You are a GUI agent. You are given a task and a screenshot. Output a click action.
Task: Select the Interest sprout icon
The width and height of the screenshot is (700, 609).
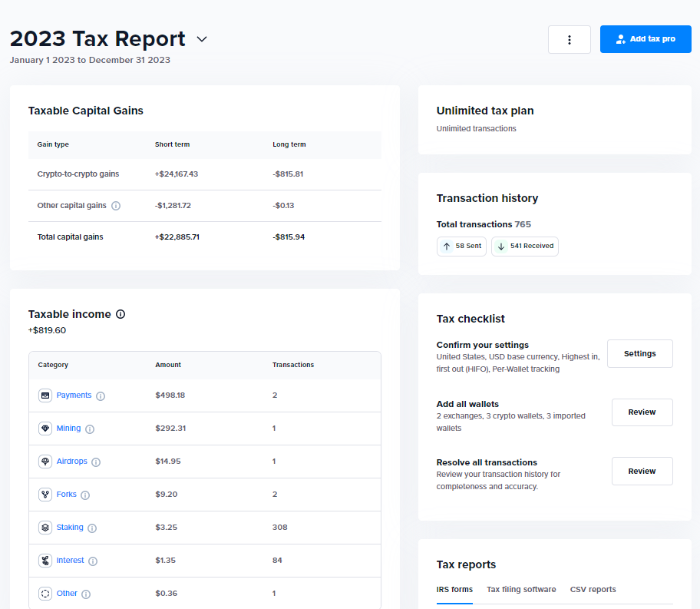pyautogui.click(x=45, y=561)
